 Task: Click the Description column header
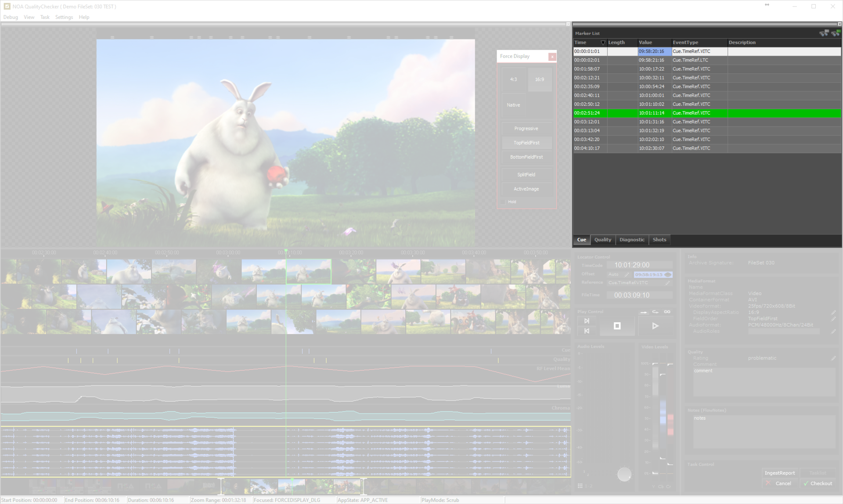click(784, 43)
